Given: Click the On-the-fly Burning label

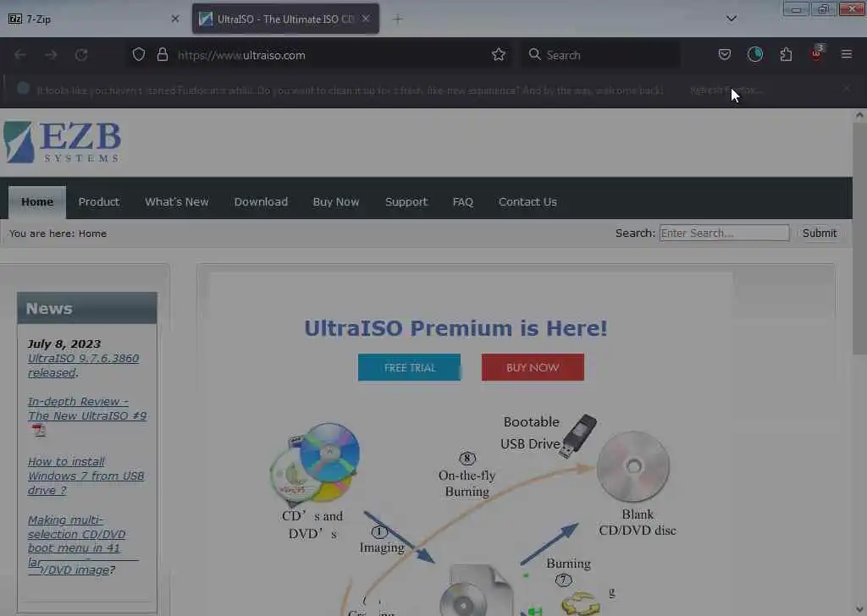Looking at the screenshot, I should [x=467, y=483].
